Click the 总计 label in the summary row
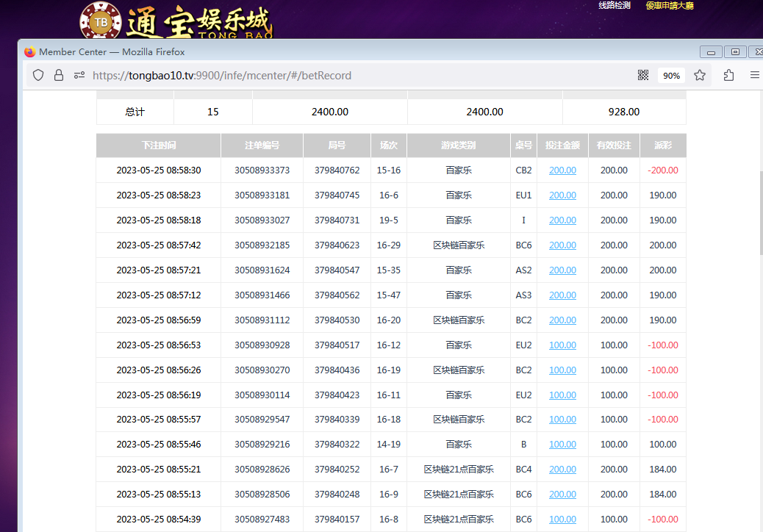This screenshot has height=532, width=763. point(135,112)
